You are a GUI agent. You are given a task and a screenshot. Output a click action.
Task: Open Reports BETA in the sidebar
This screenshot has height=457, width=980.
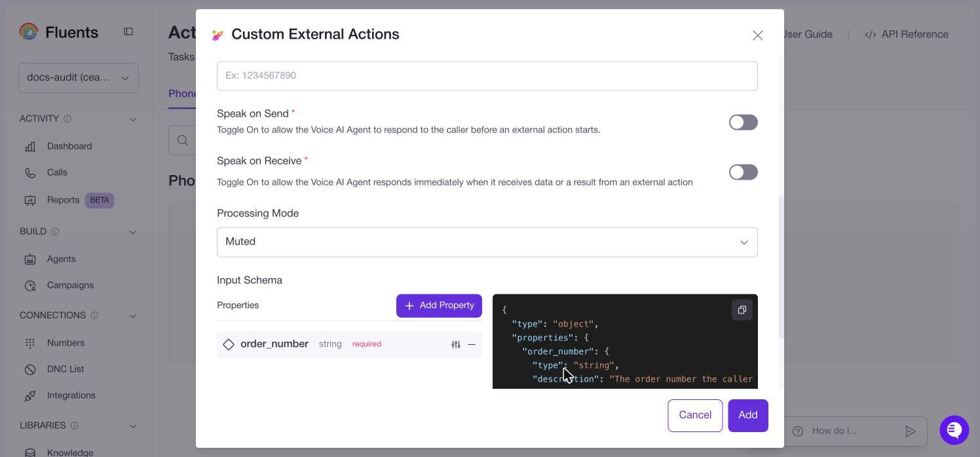(69, 200)
